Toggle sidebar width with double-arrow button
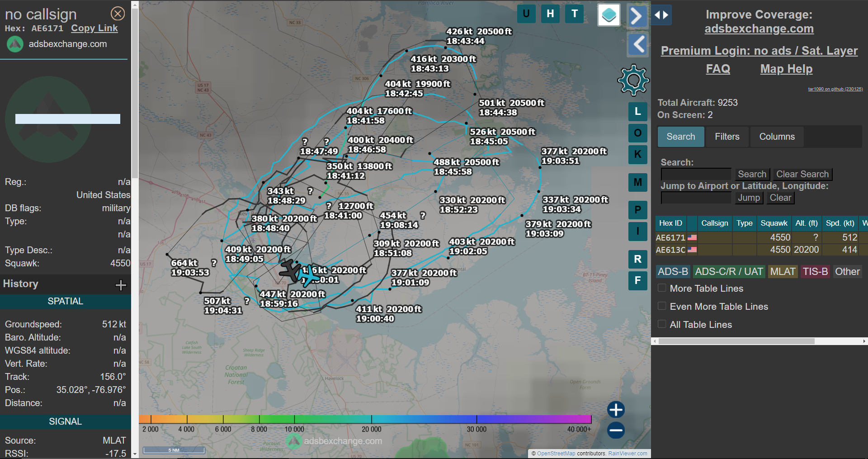The image size is (868, 459). click(661, 15)
